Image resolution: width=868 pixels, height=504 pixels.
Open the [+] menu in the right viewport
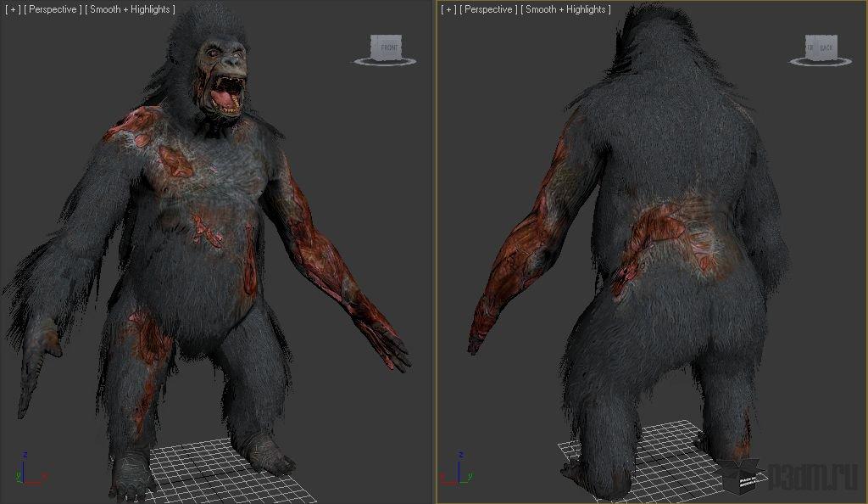(448, 9)
